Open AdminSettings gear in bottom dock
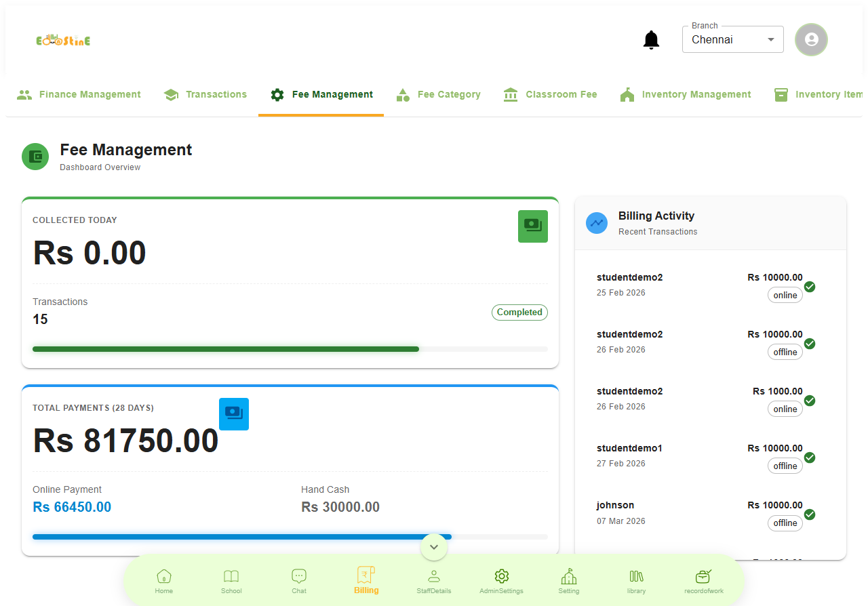 point(501,580)
